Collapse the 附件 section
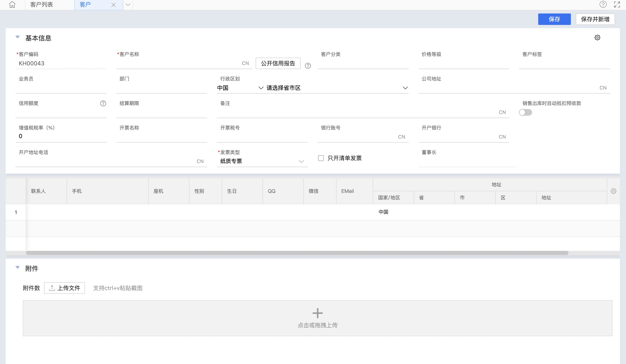The height and width of the screenshot is (364, 626). (x=18, y=268)
